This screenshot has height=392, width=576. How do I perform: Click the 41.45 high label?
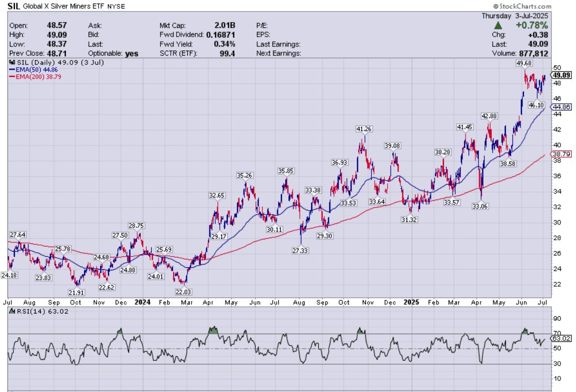pyautogui.click(x=465, y=127)
